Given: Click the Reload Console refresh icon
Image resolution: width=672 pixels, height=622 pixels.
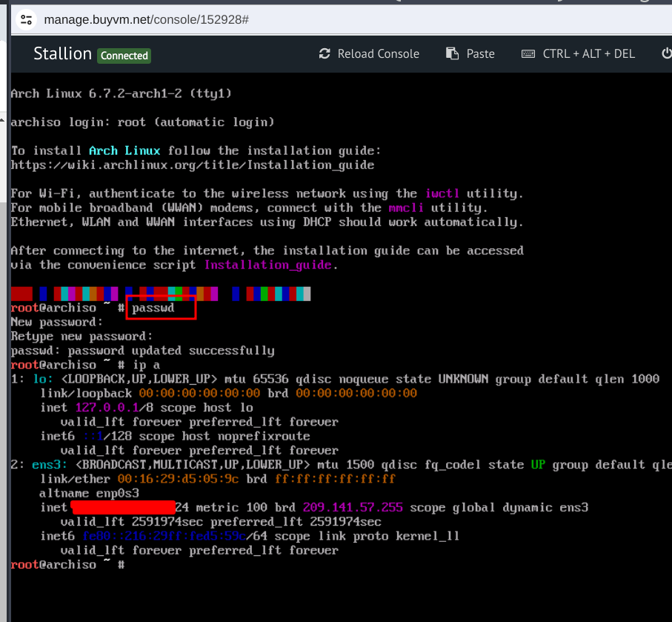Looking at the screenshot, I should coord(325,54).
